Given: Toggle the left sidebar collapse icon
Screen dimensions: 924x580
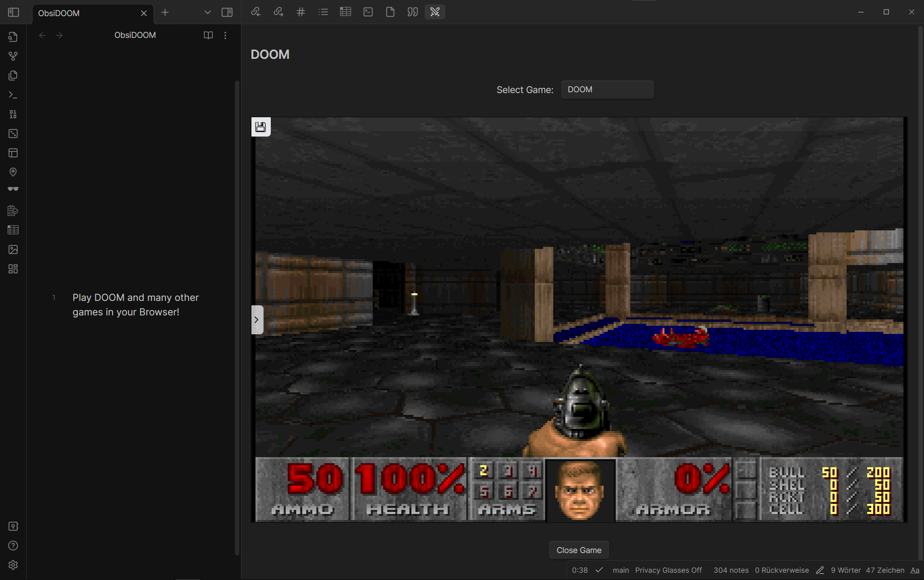Looking at the screenshot, I should (x=13, y=12).
